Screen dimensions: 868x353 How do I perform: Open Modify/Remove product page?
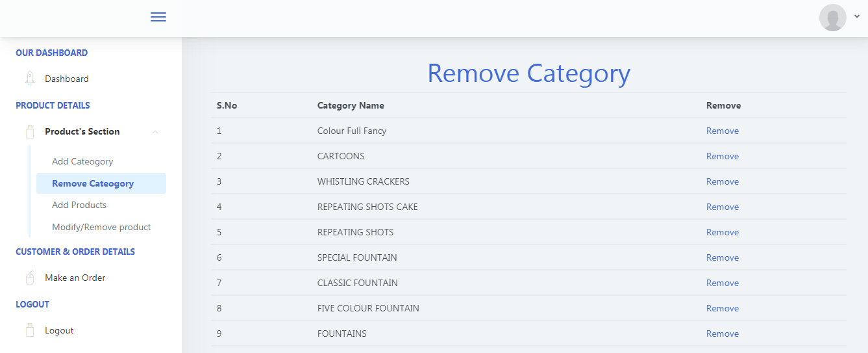[101, 227]
